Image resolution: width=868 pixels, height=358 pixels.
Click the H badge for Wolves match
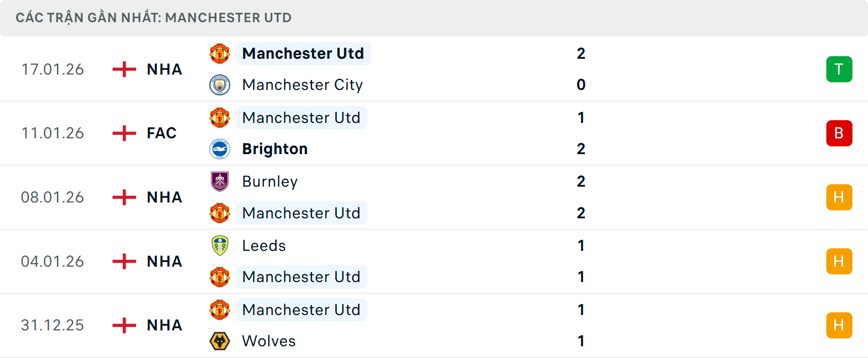pyautogui.click(x=839, y=325)
